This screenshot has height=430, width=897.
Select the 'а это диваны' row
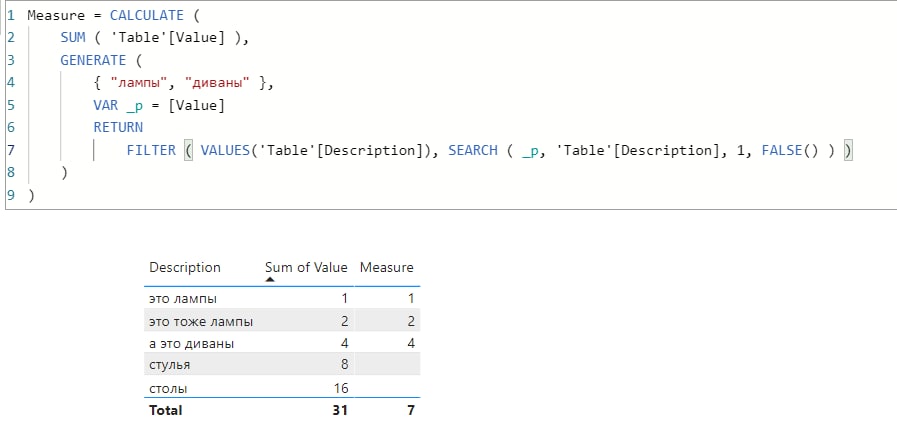pos(282,343)
